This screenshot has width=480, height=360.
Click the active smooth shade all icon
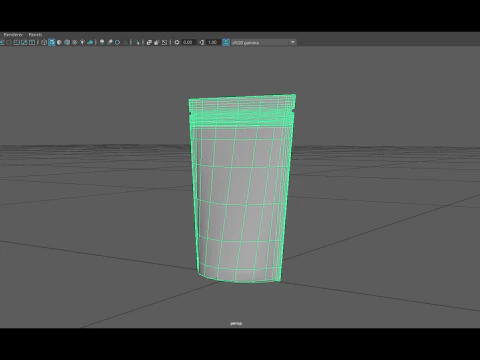click(x=52, y=42)
